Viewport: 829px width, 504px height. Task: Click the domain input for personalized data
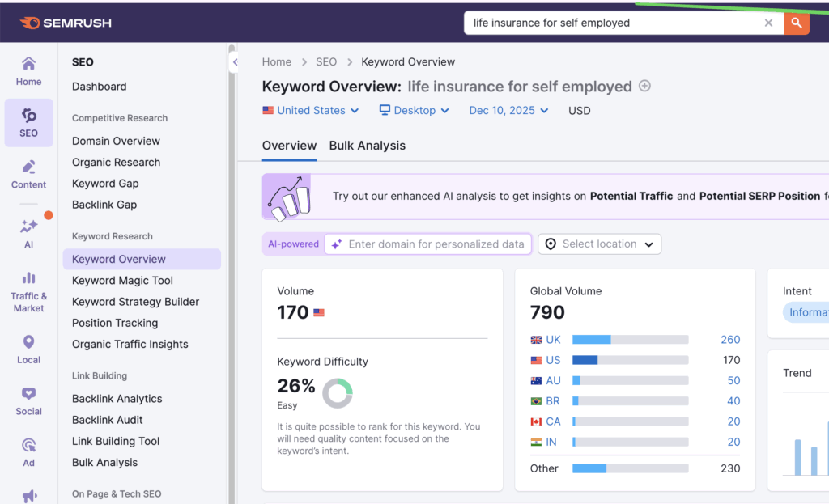point(427,244)
